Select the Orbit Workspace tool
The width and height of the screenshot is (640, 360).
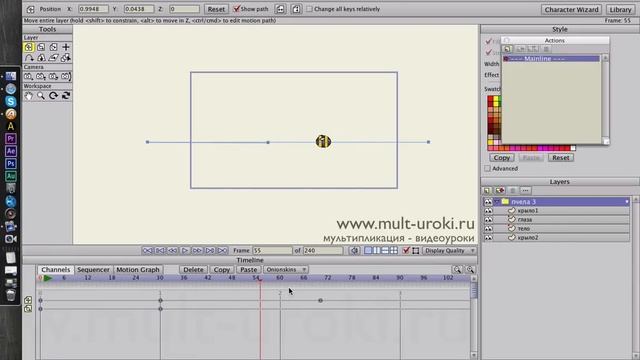click(x=66, y=96)
